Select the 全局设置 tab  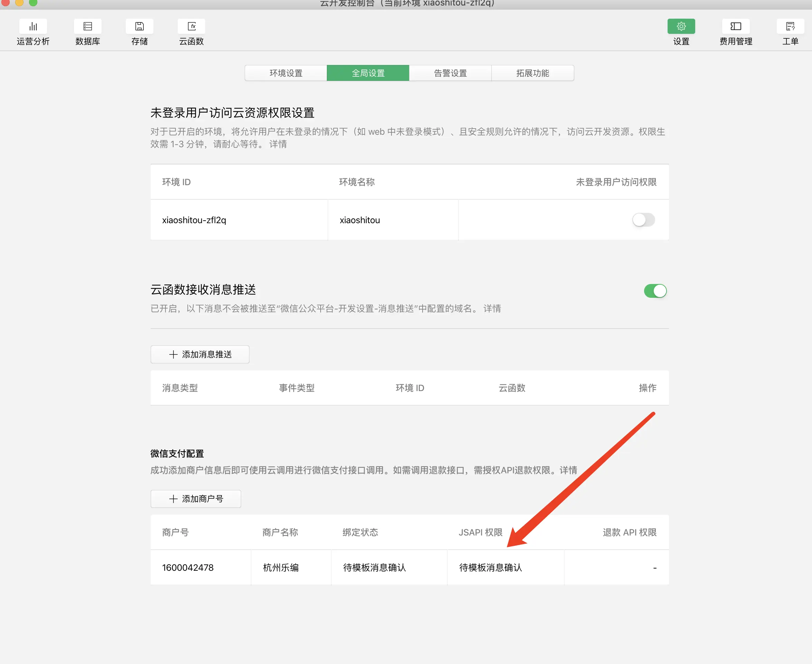(x=368, y=73)
